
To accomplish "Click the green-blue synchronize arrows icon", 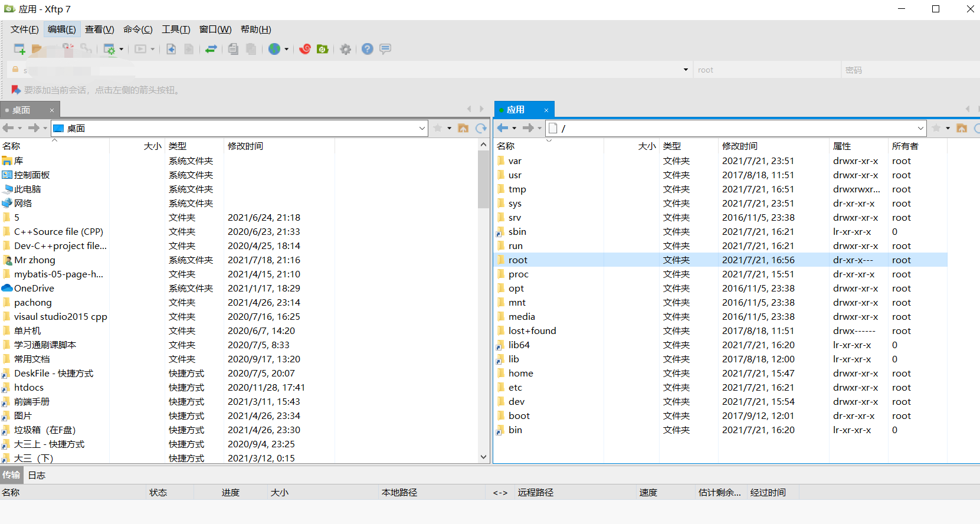I will click(211, 49).
